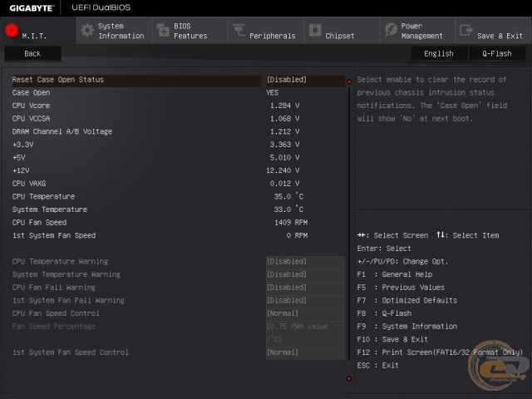The height and width of the screenshot is (399, 532).
Task: Click the CPU Fan Speed label
Action: coord(39,223)
